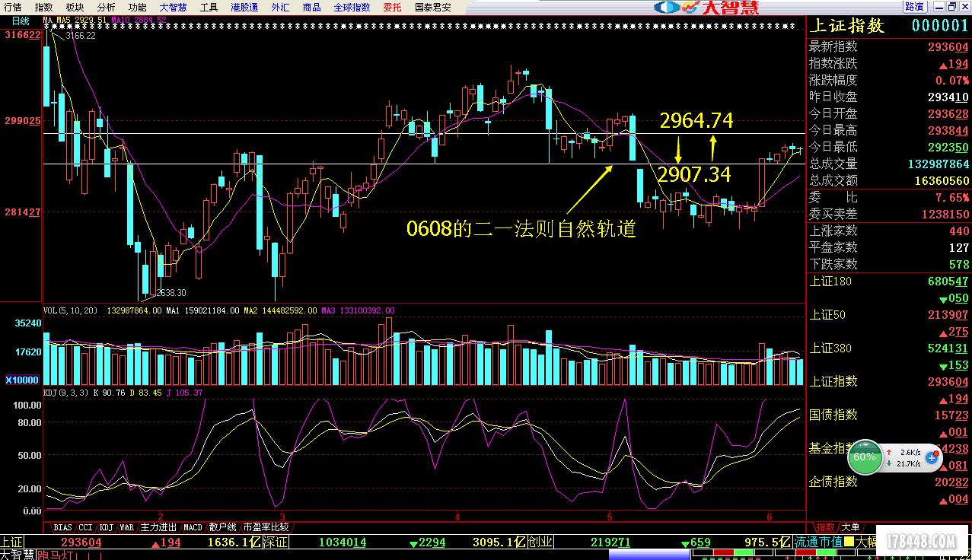This screenshot has height=560, width=972.
Task: Click the 平盘家数 row label
Action: click(833, 247)
